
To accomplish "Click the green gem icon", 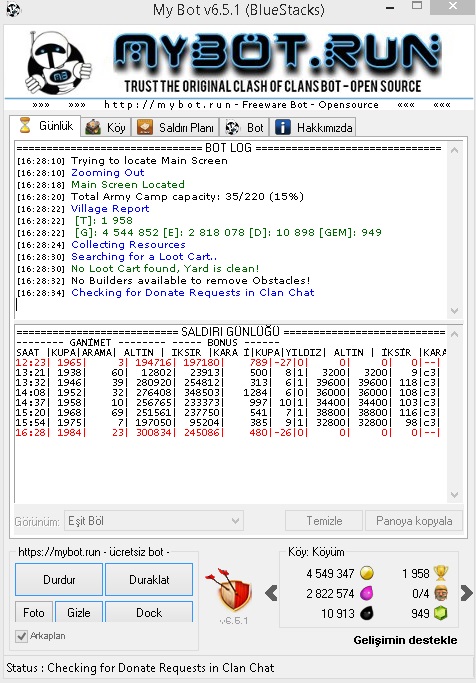I will 440,613.
